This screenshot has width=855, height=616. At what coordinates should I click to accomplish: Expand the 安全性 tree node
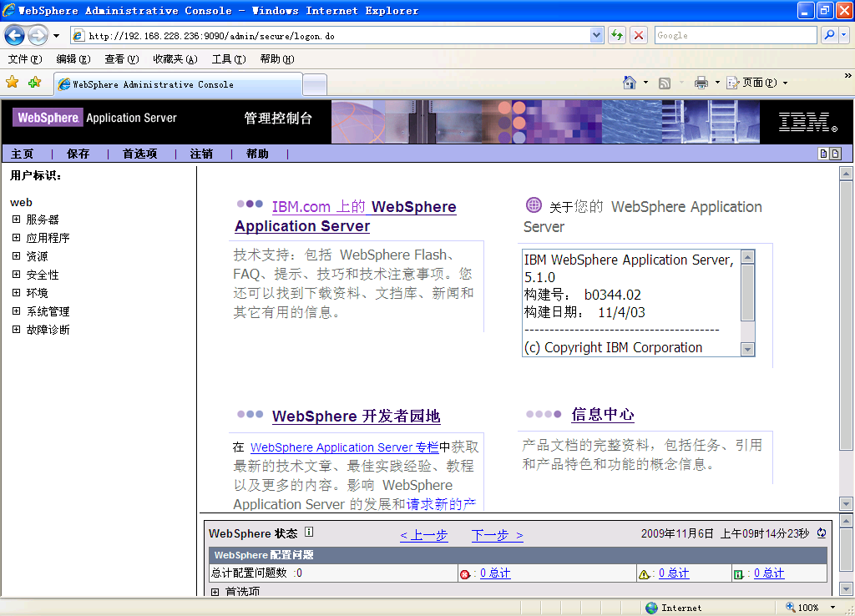[x=16, y=275]
